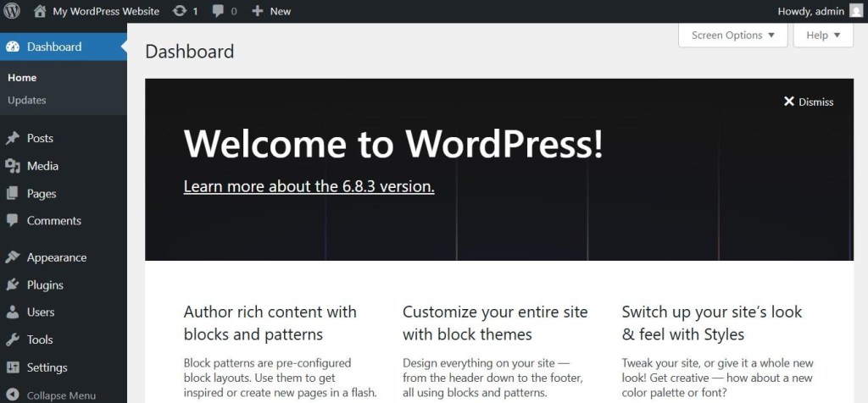Click the Users person icon

click(x=13, y=312)
